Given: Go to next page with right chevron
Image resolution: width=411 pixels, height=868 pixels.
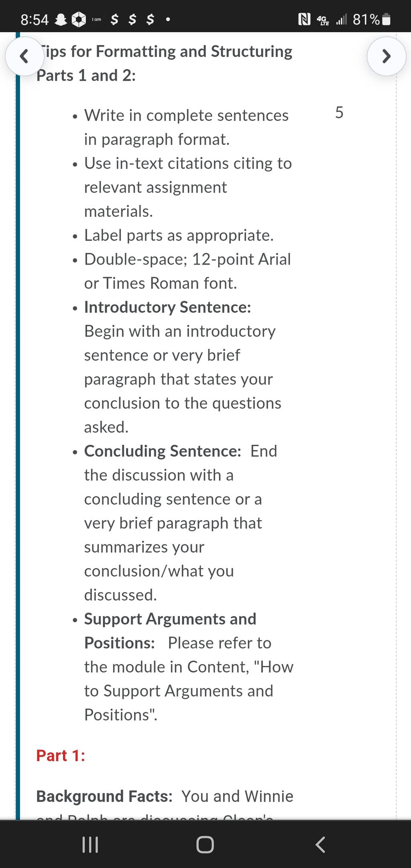Looking at the screenshot, I should (x=387, y=57).
